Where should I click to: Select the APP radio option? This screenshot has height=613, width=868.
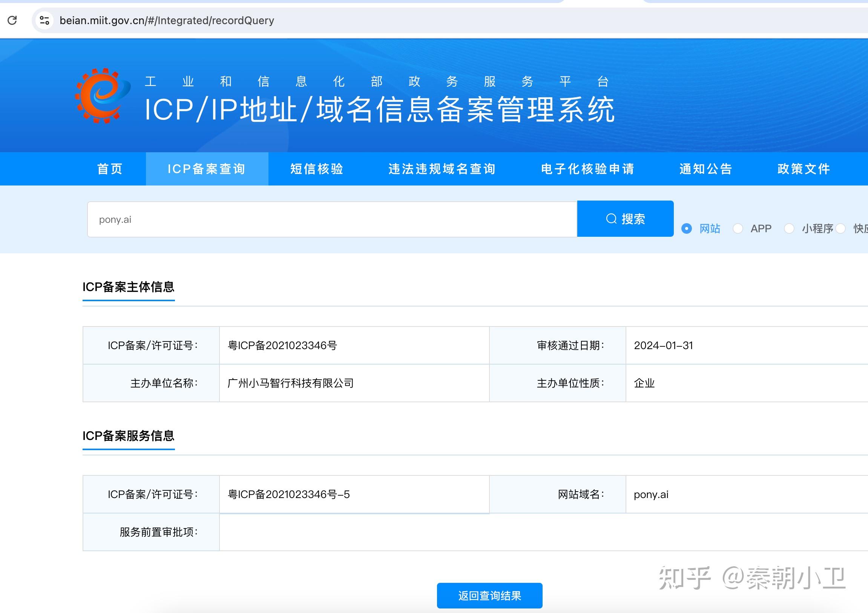pos(738,228)
